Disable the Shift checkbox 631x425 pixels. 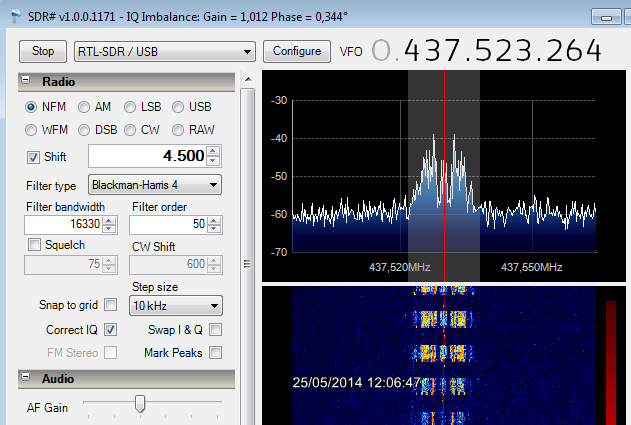[x=34, y=156]
